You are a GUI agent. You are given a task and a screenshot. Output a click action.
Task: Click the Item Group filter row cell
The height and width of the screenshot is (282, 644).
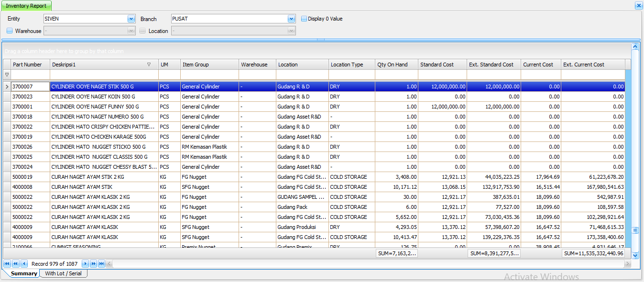click(x=210, y=75)
